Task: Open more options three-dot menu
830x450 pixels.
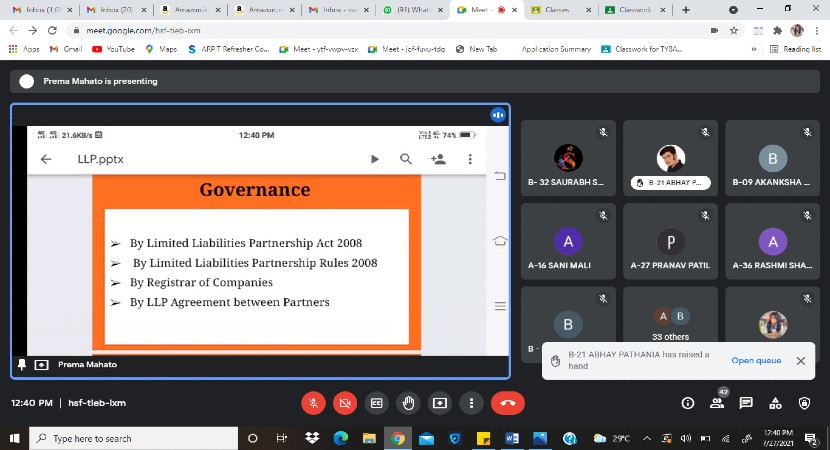Action: (x=470, y=402)
